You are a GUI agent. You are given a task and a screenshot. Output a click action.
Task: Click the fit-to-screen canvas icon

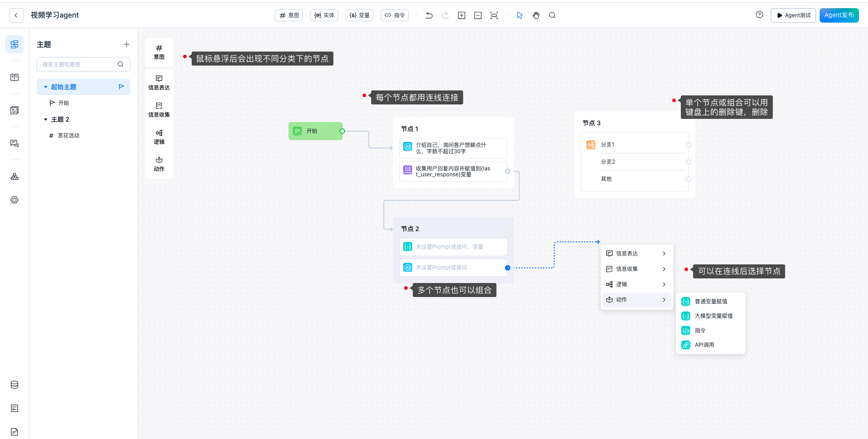[494, 15]
